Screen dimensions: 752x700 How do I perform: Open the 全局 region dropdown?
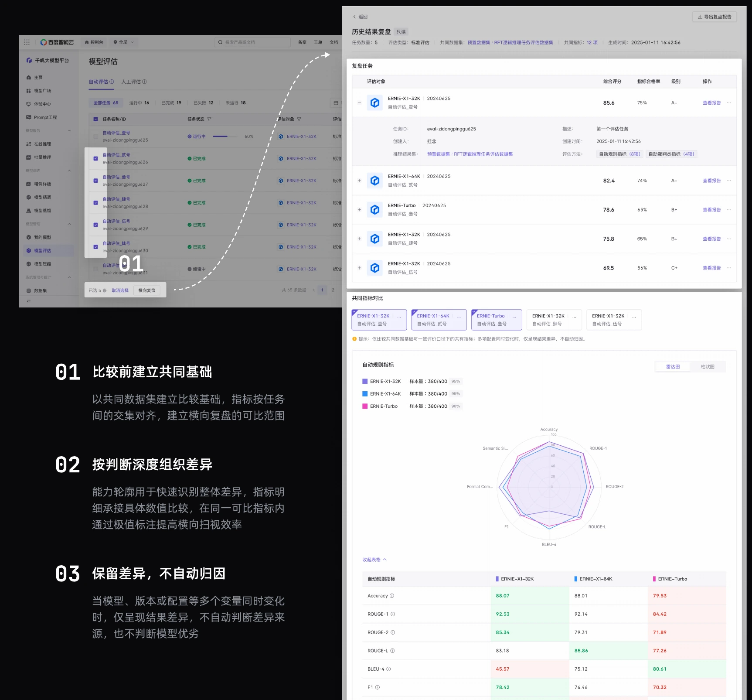[124, 42]
